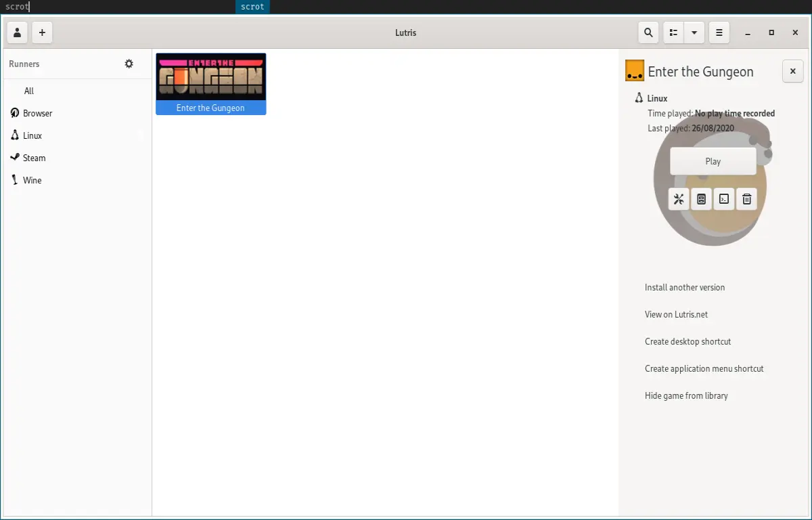The width and height of the screenshot is (812, 520).
Task: Click the highlighted scrot tab in top bar
Action: coord(252,7)
